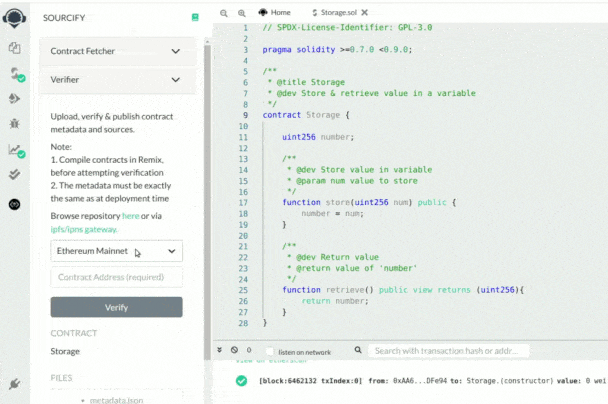This screenshot has width=608, height=404.
Task: Open Sourcify documentation book icon
Action: pyautogui.click(x=195, y=18)
